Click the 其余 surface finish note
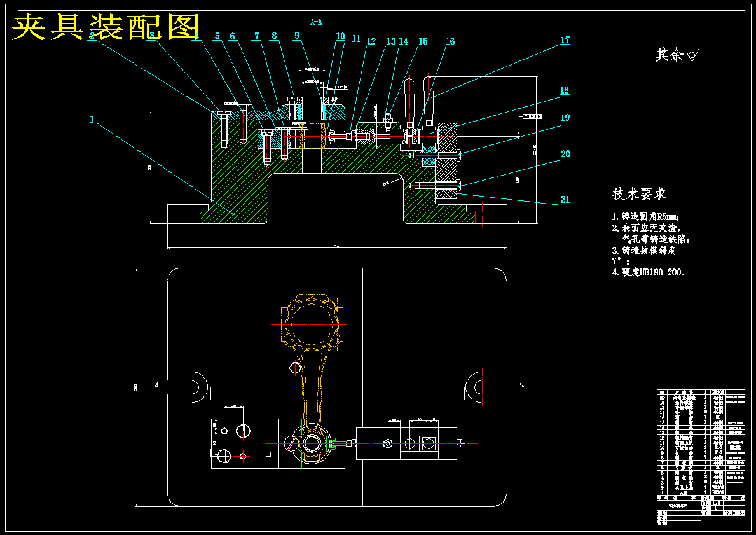The image size is (756, 535). tap(677, 55)
